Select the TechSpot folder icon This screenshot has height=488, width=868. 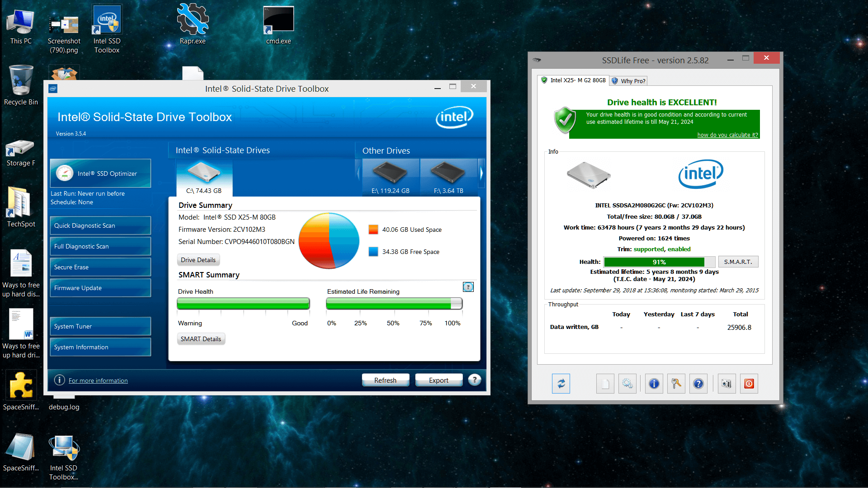[x=21, y=207]
